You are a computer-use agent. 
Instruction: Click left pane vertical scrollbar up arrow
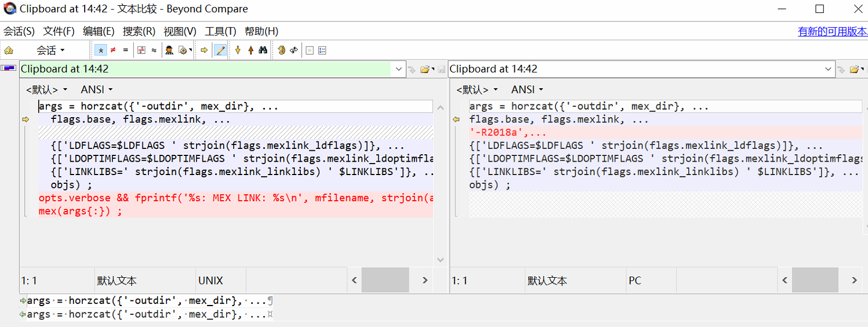pos(440,108)
